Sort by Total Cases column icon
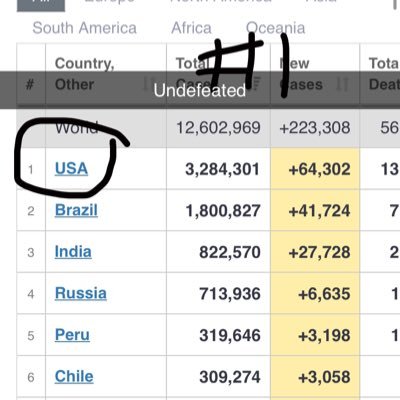Viewport: 400px width, 400px height. tap(256, 83)
